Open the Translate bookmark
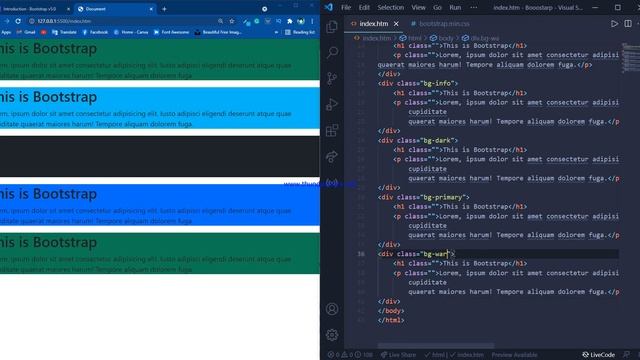The image size is (640, 360). (64, 32)
